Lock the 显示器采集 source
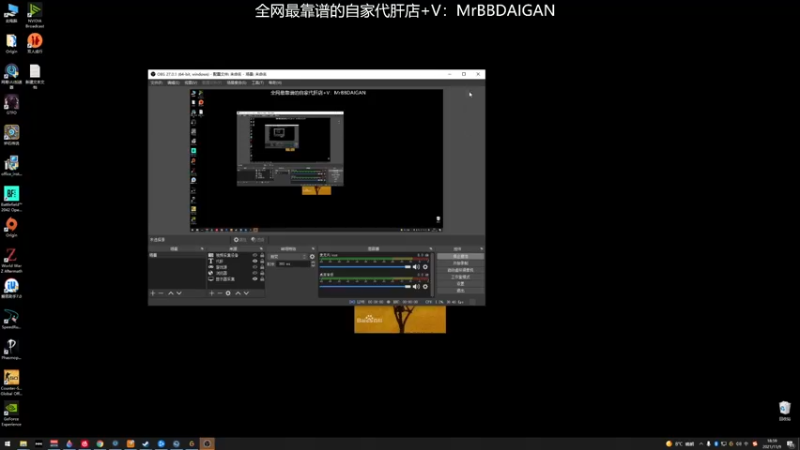Screen dimensions: 800x450 tap(262, 279)
